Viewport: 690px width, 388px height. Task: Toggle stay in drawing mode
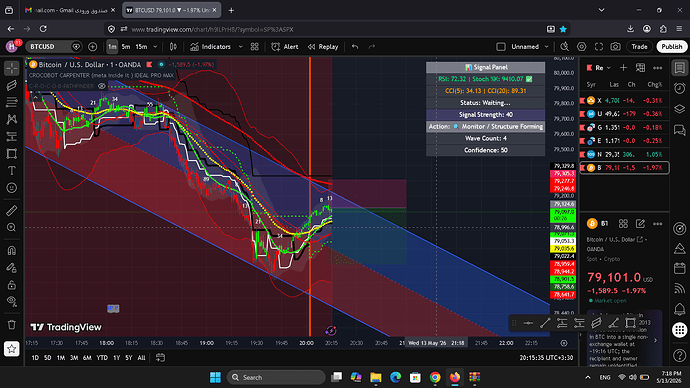click(12, 267)
